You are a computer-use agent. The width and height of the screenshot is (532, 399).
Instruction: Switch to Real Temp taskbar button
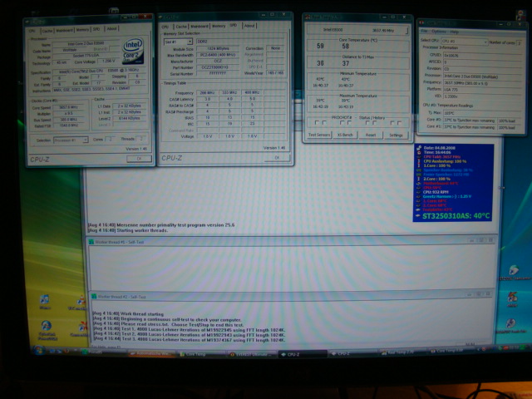401,352
